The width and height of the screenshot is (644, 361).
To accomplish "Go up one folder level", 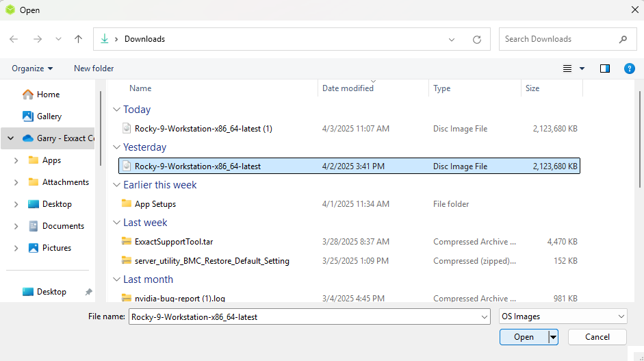I will pos(78,39).
